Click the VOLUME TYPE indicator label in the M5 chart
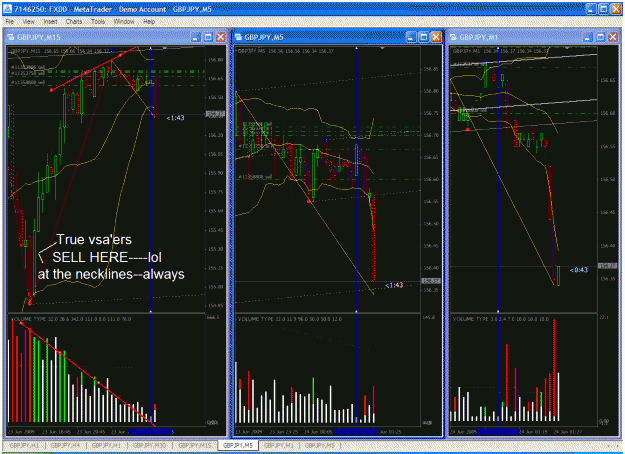625x454 pixels. (x=290, y=319)
